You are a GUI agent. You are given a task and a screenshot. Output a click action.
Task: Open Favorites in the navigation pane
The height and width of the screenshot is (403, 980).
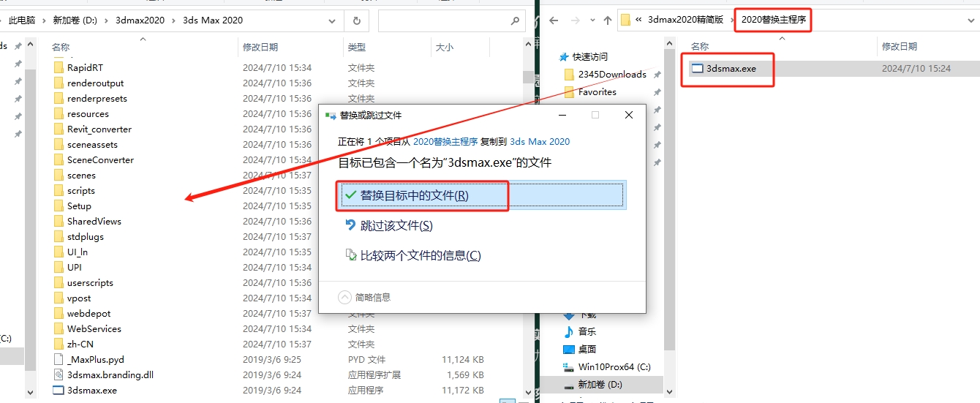598,92
